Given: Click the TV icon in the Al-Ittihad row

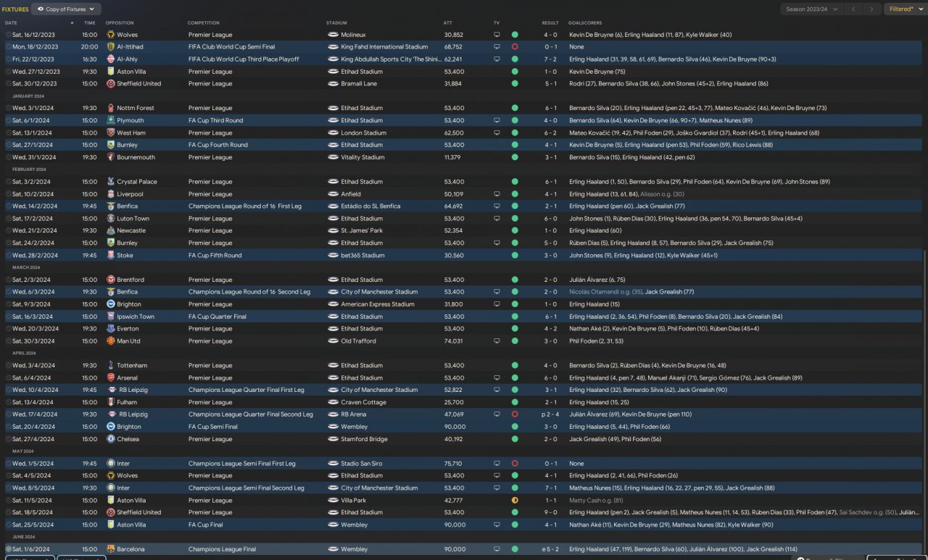Looking at the screenshot, I should 497,46.
